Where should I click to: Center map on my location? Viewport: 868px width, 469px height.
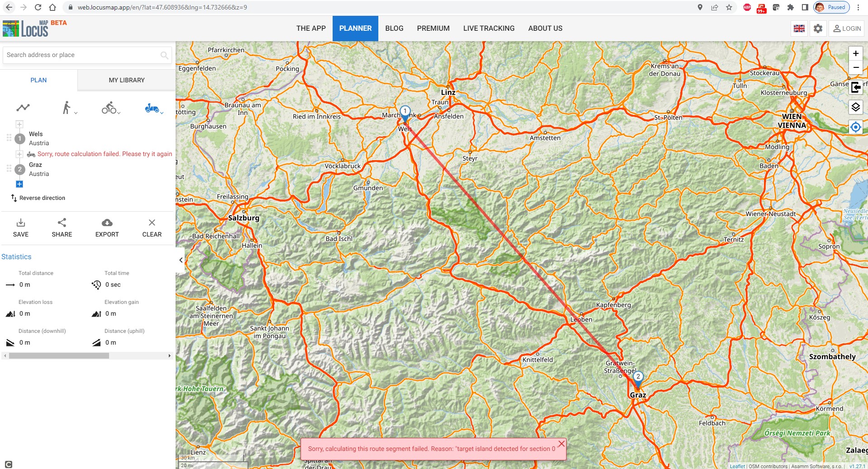(x=855, y=127)
